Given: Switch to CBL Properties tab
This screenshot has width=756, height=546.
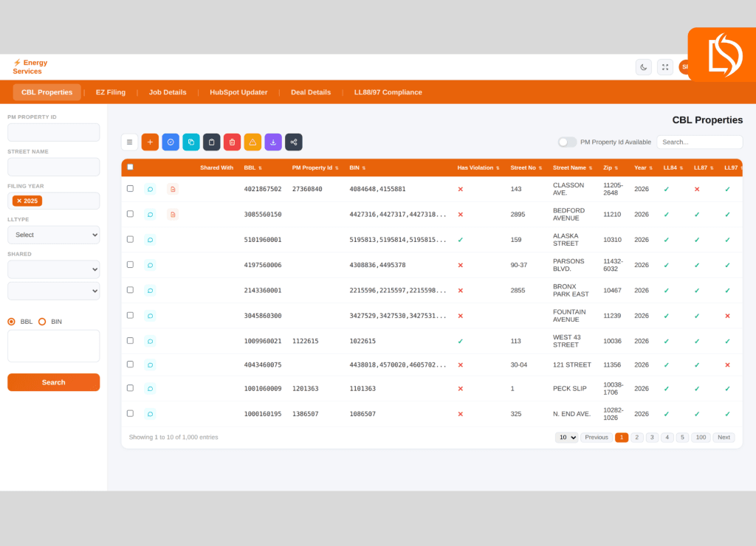Looking at the screenshot, I should click(47, 92).
